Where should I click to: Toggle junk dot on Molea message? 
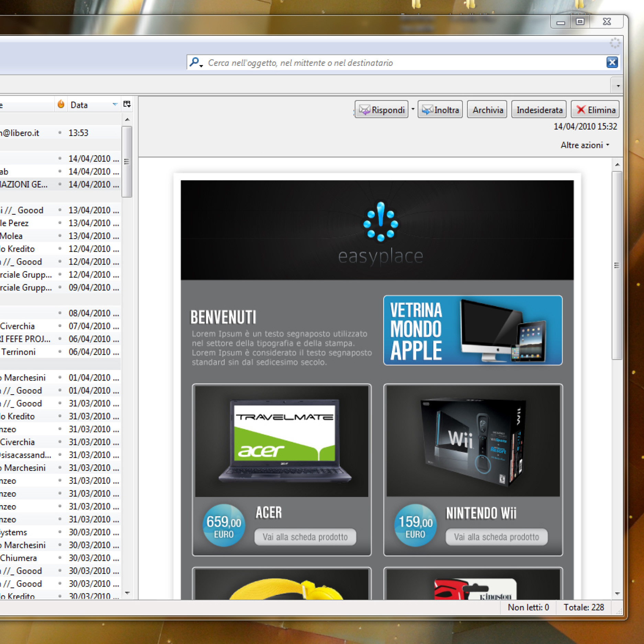pyautogui.click(x=60, y=236)
